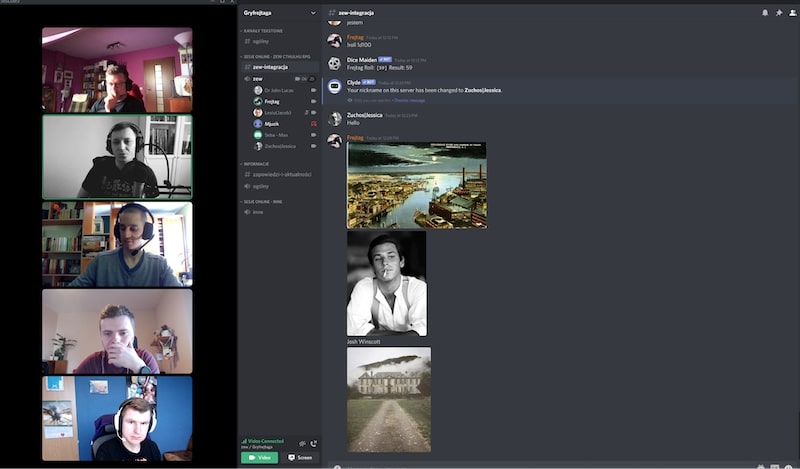
Task: Collapse the SESJE ONLINE - INNE category
Action: 262,202
